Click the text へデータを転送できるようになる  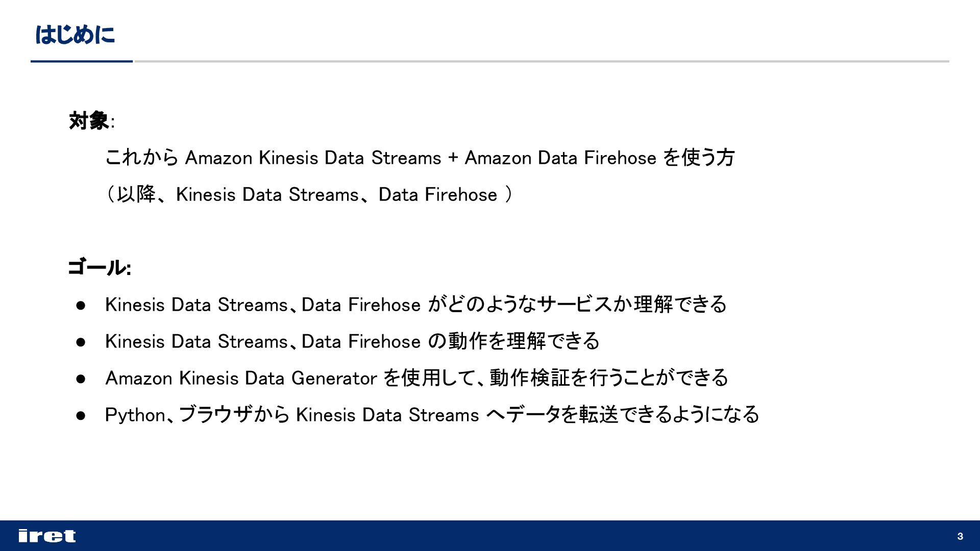pyautogui.click(x=623, y=415)
